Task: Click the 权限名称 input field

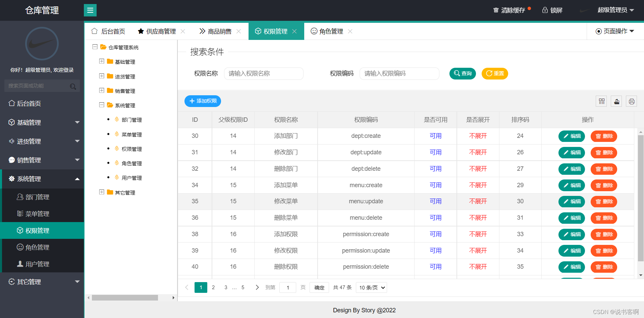Action: click(264, 73)
